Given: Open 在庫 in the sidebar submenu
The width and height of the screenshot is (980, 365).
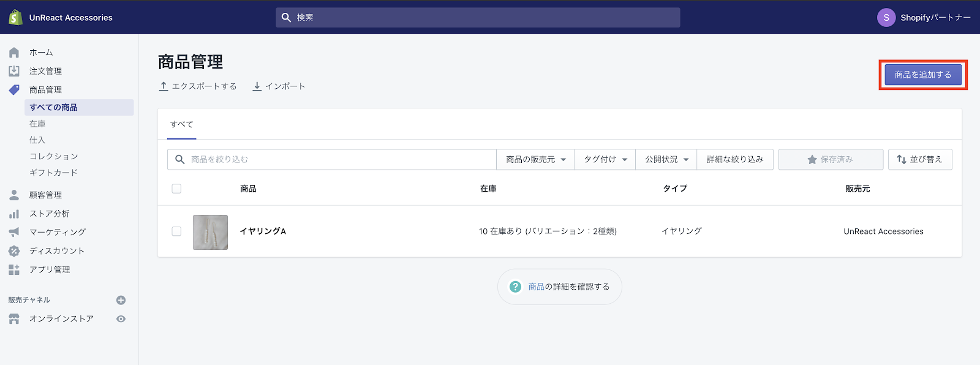Looking at the screenshot, I should 37,124.
